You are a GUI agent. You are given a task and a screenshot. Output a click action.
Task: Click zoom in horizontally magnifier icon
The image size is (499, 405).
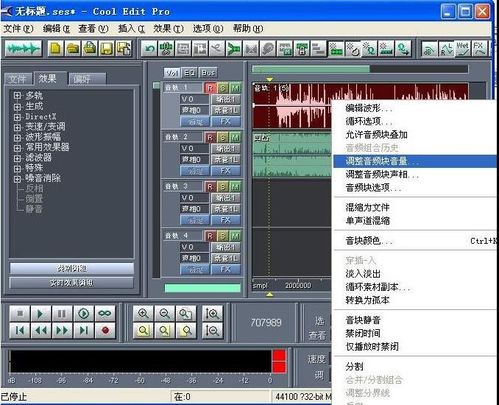click(x=143, y=314)
